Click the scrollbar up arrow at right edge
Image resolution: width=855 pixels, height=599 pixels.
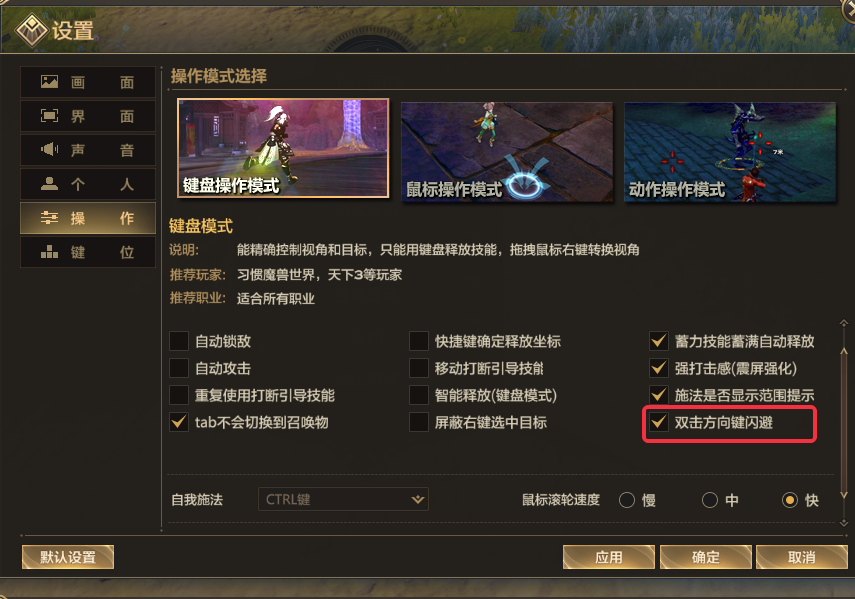(844, 323)
